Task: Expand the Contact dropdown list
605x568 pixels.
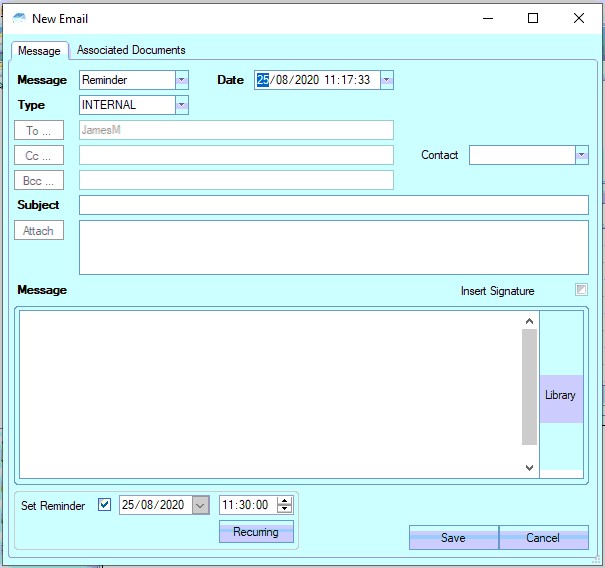Action: coord(581,155)
